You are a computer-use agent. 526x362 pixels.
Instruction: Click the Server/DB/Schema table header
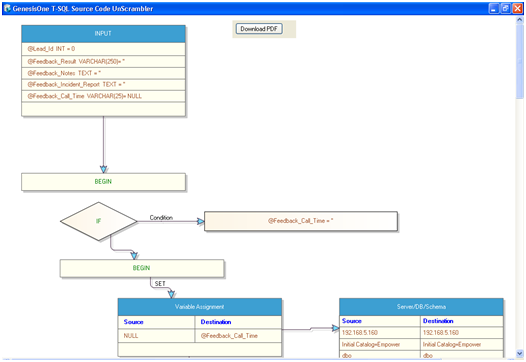pyautogui.click(x=421, y=307)
